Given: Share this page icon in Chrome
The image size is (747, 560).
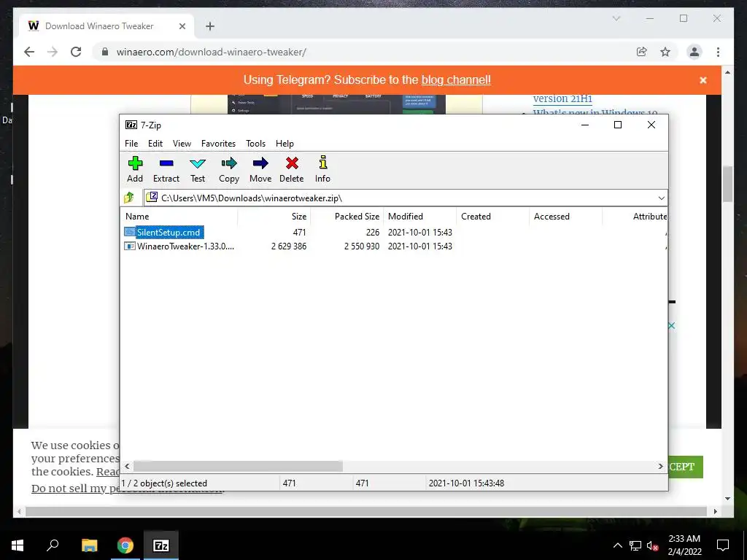Looking at the screenshot, I should (642, 52).
